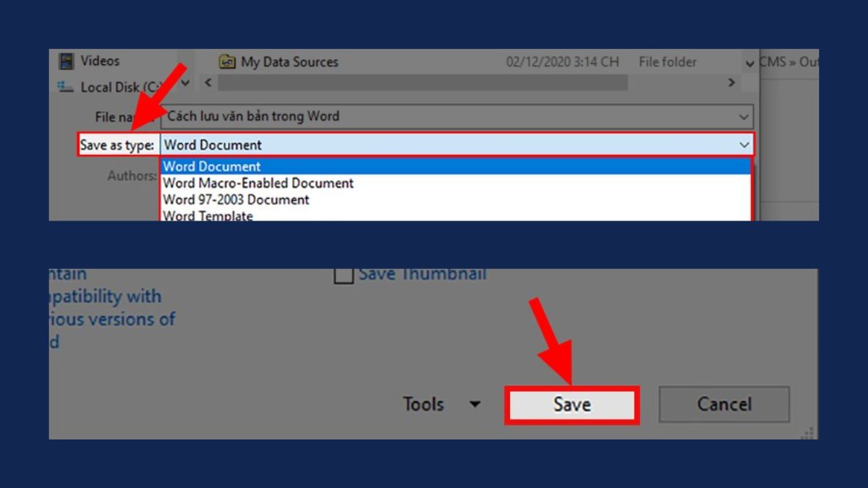This screenshot has width=868, height=488.
Task: Click the left arrow of the horizontal scrollbar
Action: (x=208, y=82)
